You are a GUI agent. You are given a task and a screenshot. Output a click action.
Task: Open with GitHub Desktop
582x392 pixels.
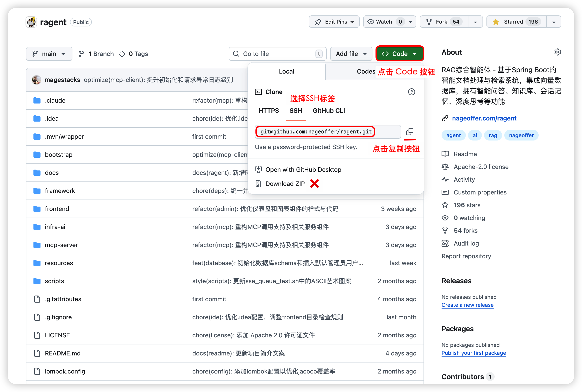(303, 170)
